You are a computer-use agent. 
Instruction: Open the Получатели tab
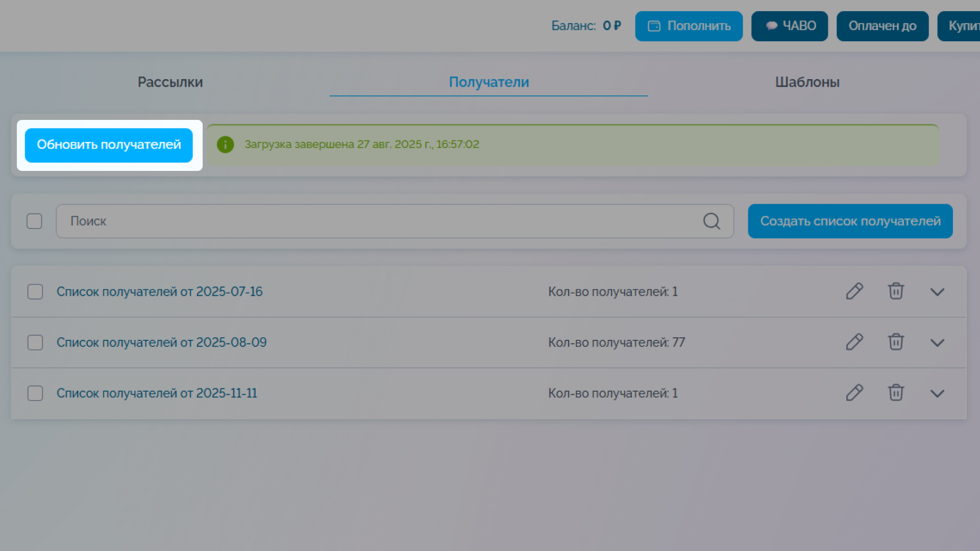[x=488, y=82]
